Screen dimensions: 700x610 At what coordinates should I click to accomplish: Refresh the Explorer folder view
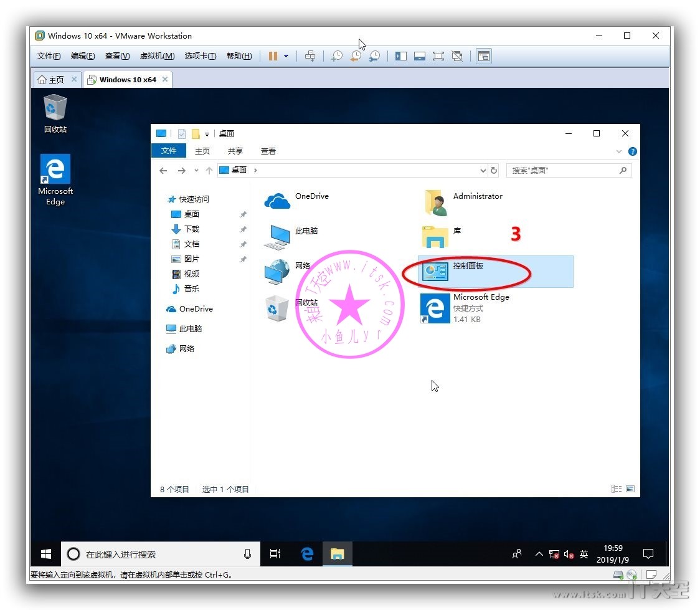coord(494,171)
